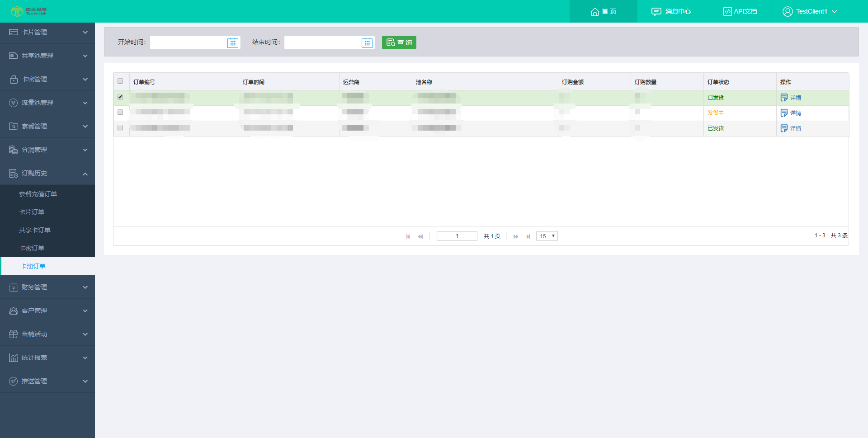The height and width of the screenshot is (438, 868).
Task: Click the 卡片管理 card icon in sidebar
Action: click(x=14, y=32)
